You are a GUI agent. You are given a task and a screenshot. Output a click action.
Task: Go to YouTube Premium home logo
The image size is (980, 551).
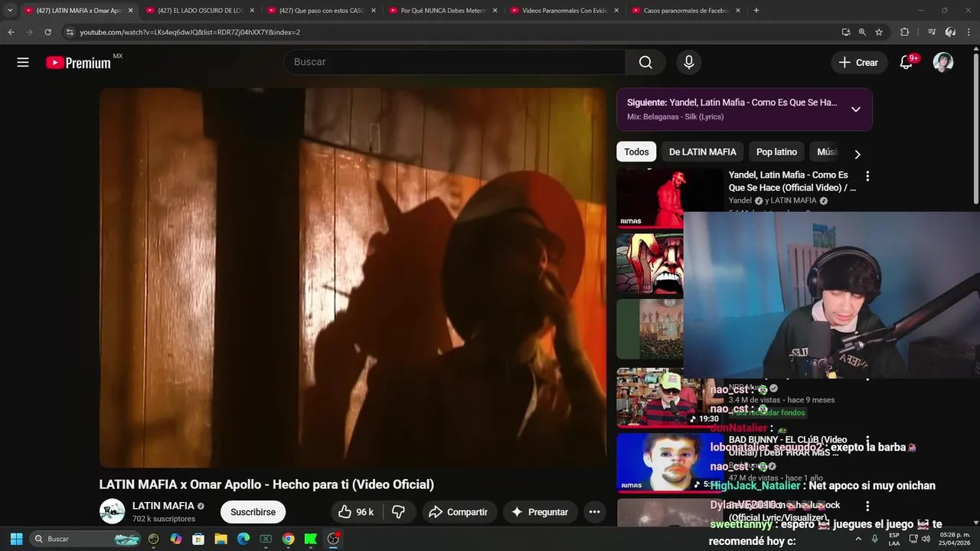click(78, 63)
